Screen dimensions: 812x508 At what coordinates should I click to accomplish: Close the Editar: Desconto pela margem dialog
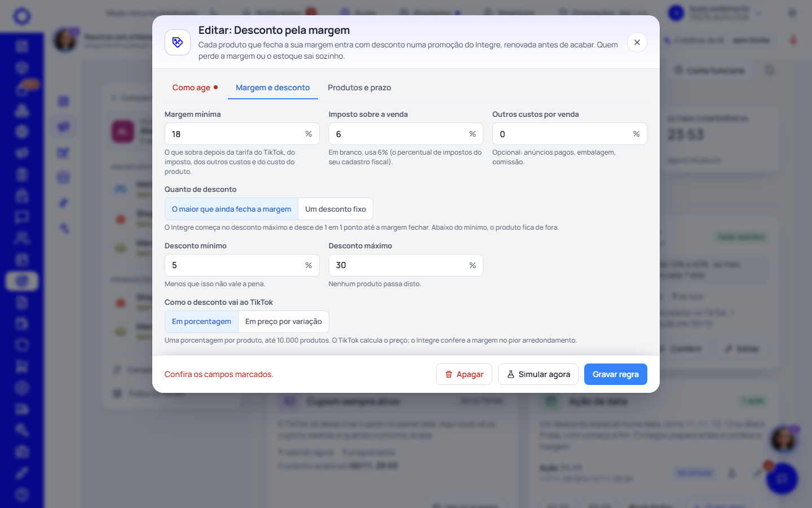click(x=637, y=42)
